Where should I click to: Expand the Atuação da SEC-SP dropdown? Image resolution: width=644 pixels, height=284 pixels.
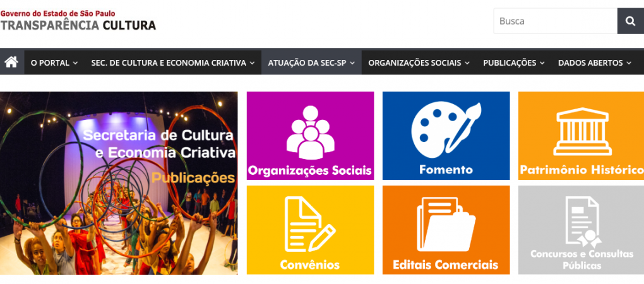[x=311, y=62]
